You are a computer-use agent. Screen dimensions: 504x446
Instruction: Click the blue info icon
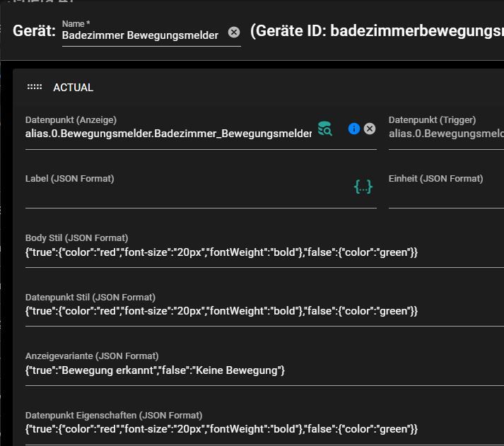point(354,129)
